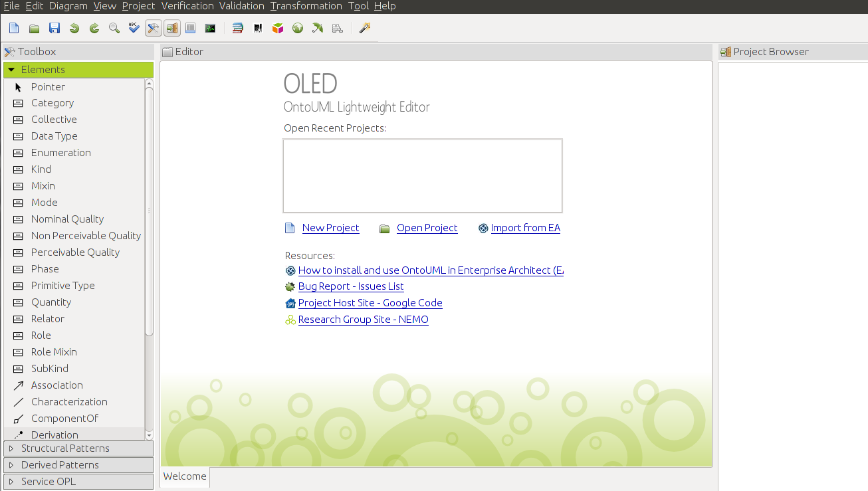Expand the Structural Patterns section

tap(78, 448)
